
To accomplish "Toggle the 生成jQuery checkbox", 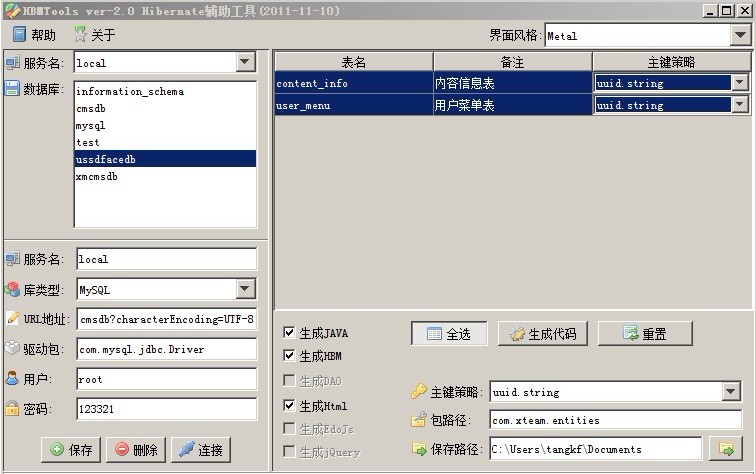I will 289,451.
